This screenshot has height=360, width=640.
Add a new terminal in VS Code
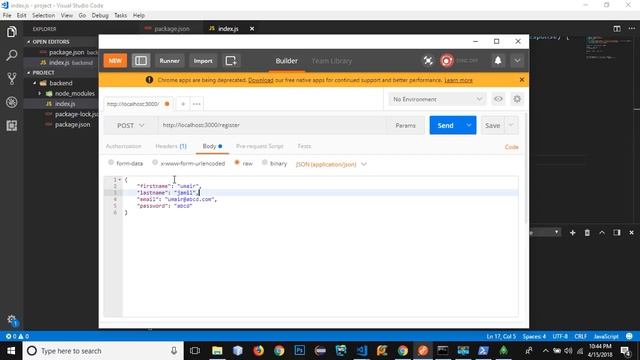572,233
